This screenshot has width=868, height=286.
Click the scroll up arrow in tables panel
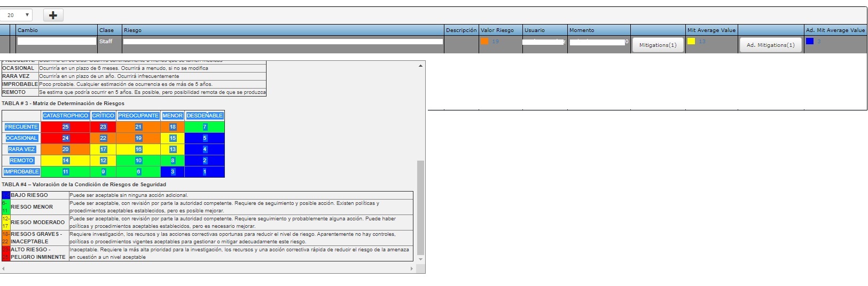coord(420,66)
